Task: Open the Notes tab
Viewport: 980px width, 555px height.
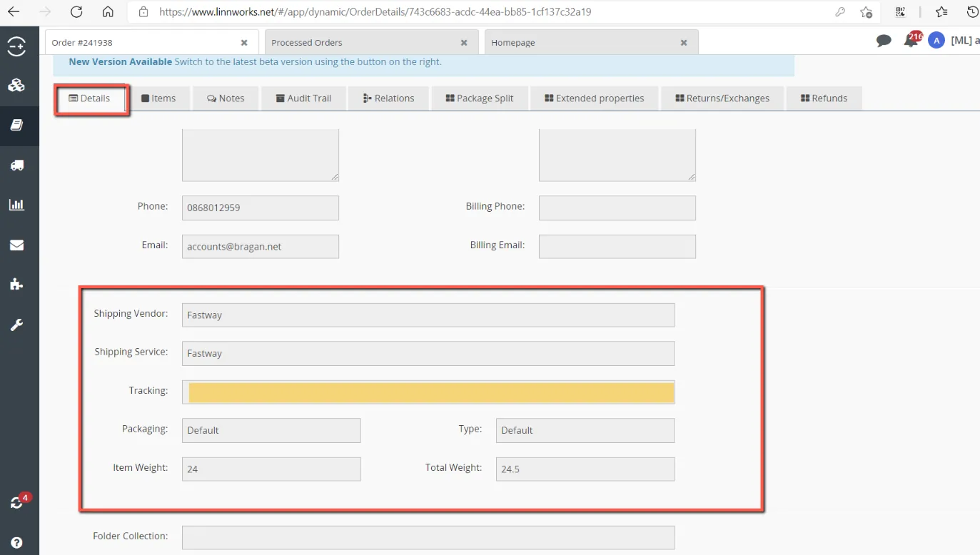Action: click(x=226, y=98)
